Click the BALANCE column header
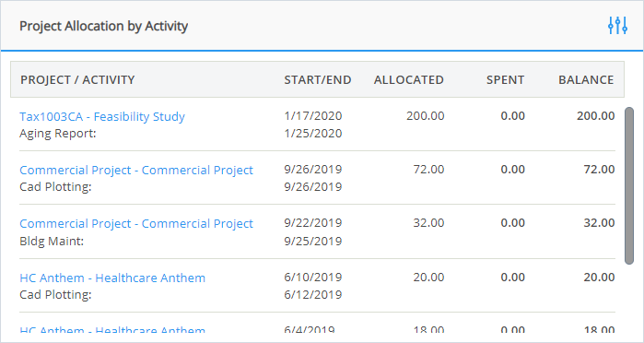This screenshot has width=644, height=343. 586,80
